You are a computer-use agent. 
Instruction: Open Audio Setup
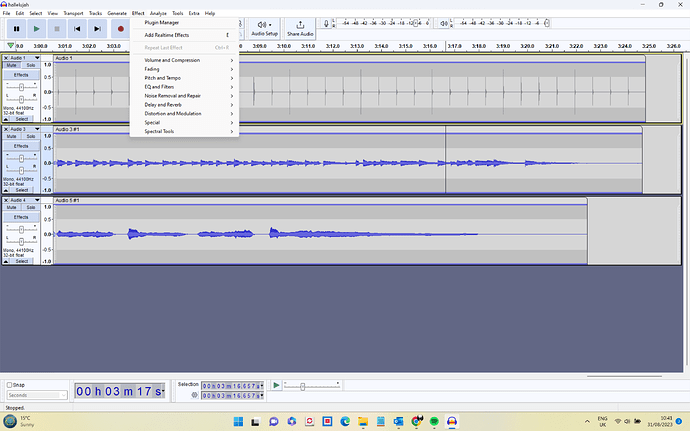coord(264,29)
